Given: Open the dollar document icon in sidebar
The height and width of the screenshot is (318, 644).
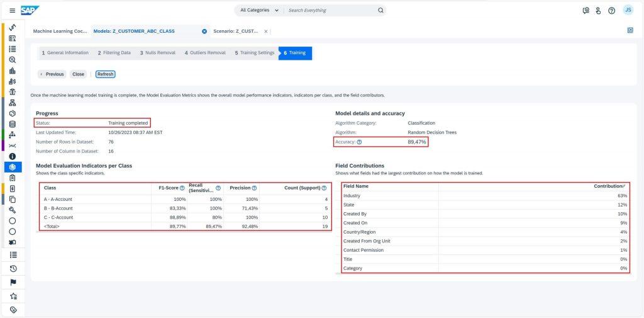Looking at the screenshot, I should [13, 188].
